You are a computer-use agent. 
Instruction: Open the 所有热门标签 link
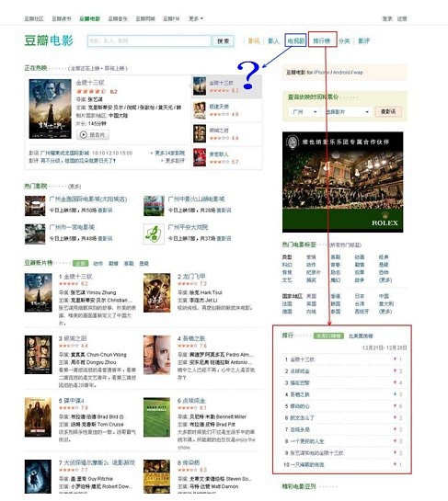coord(345,245)
